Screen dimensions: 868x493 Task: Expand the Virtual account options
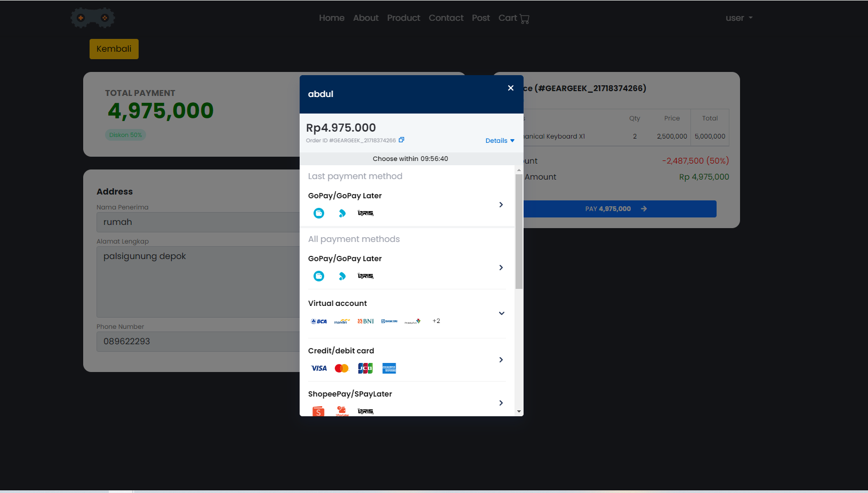tap(501, 313)
